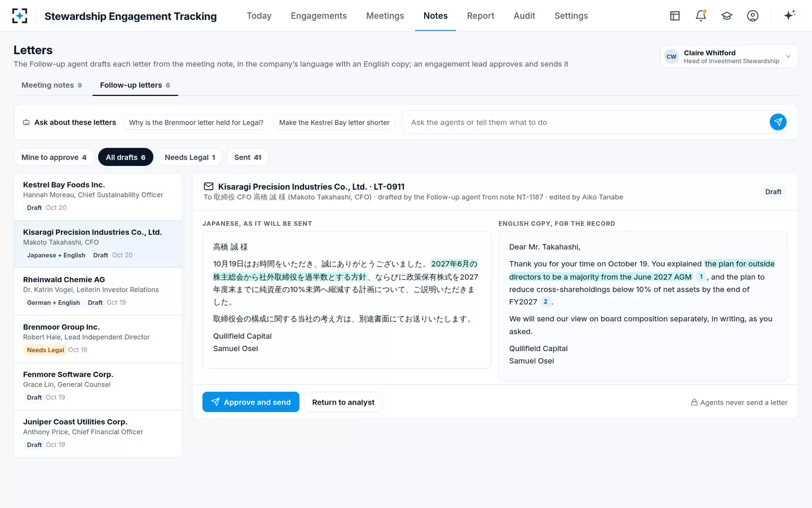Screen dimensions: 812x508
Task: Open the layout panel icon in header
Action: click(675, 16)
